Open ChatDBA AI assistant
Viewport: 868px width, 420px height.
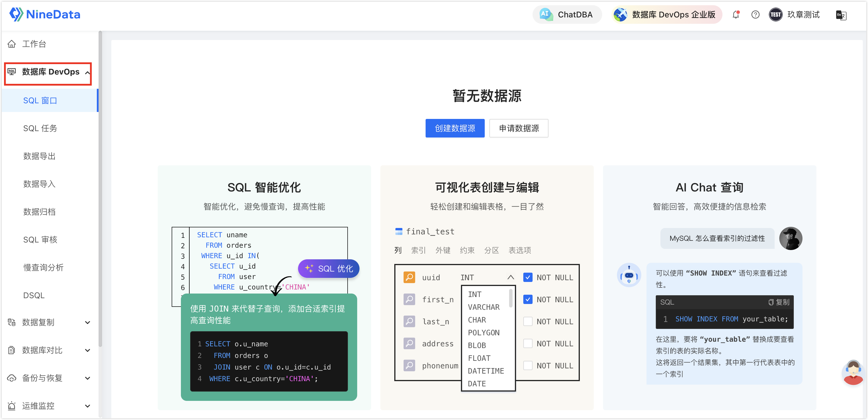click(x=567, y=15)
